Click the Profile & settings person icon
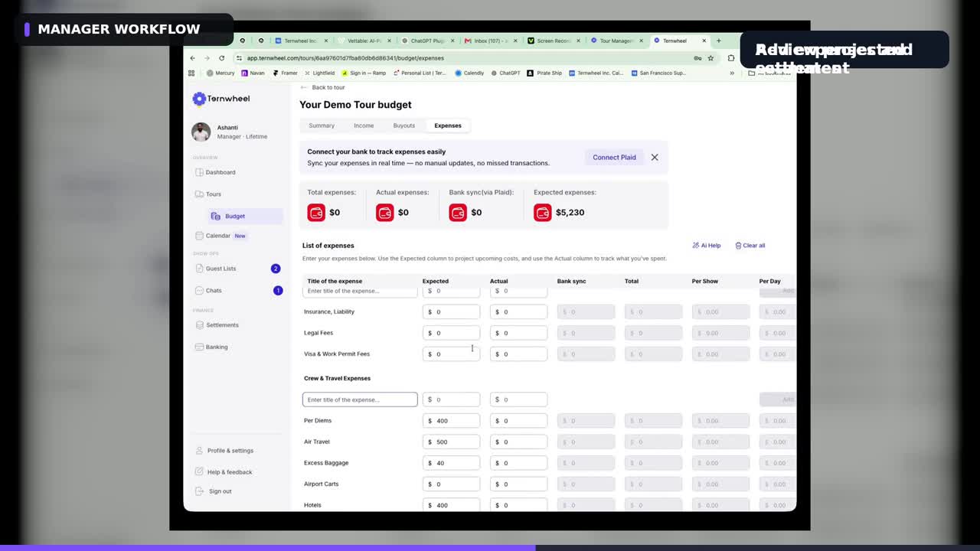The height and width of the screenshot is (551, 980). click(199, 451)
